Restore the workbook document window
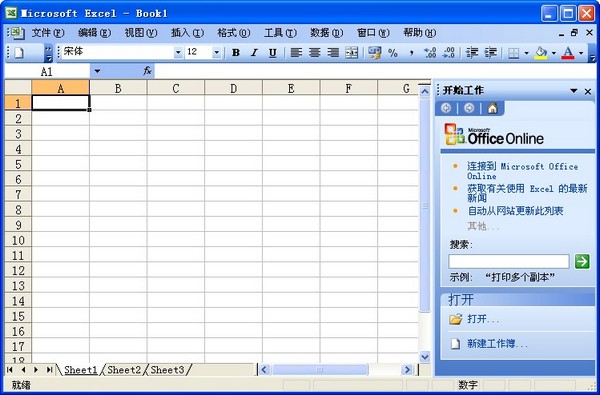This screenshot has width=600, height=395. (574, 33)
